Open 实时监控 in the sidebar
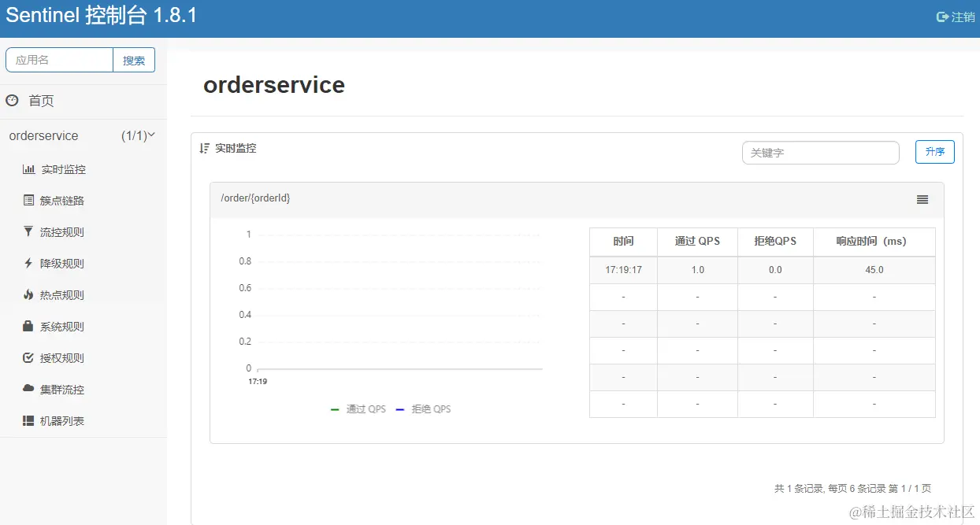The height and width of the screenshot is (525, 980). tap(63, 169)
